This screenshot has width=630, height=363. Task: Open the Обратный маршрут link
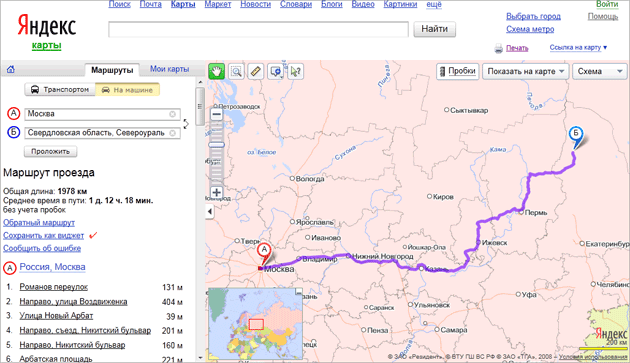click(x=39, y=222)
